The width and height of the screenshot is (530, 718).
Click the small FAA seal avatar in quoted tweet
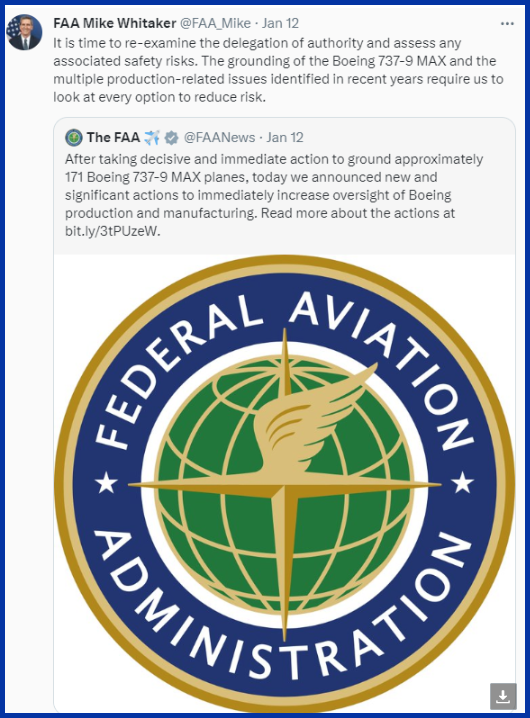point(74,137)
